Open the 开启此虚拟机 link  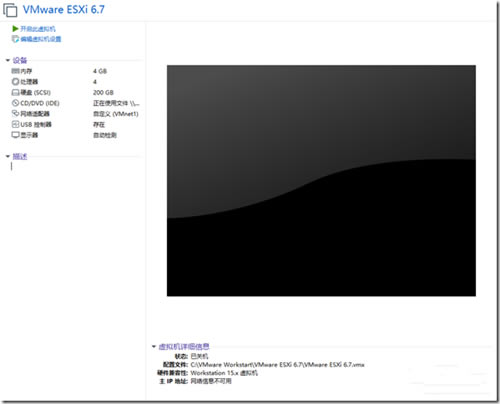coord(38,29)
